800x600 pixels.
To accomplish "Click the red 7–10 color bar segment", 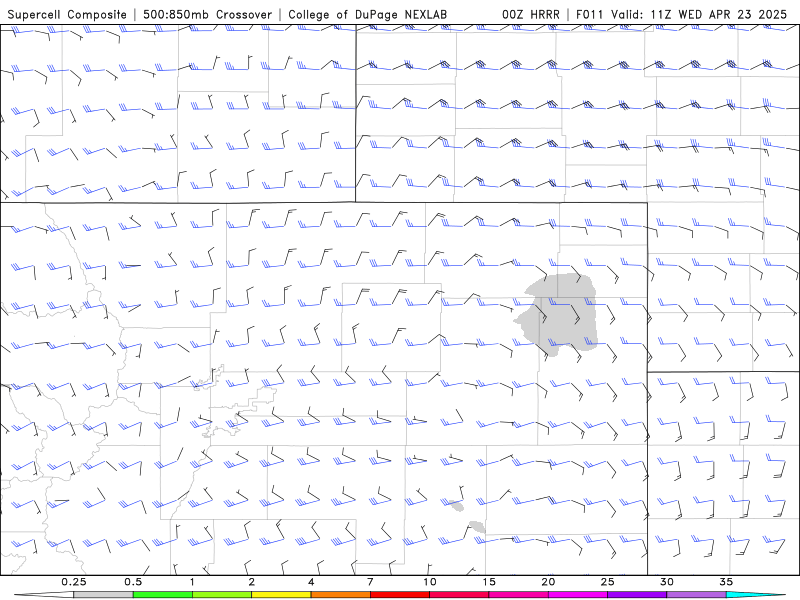I will point(400,595).
